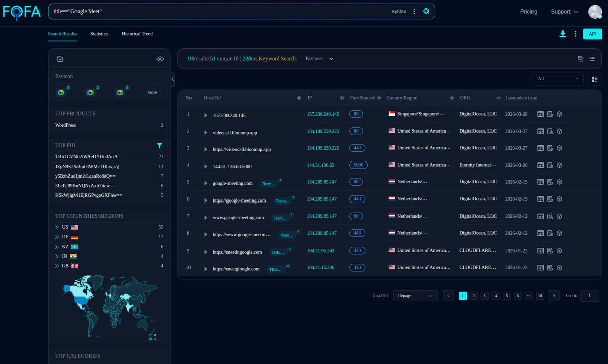Open the Support dropdown menu
Image resolution: width=608 pixels, height=364 pixels.
coord(564,12)
